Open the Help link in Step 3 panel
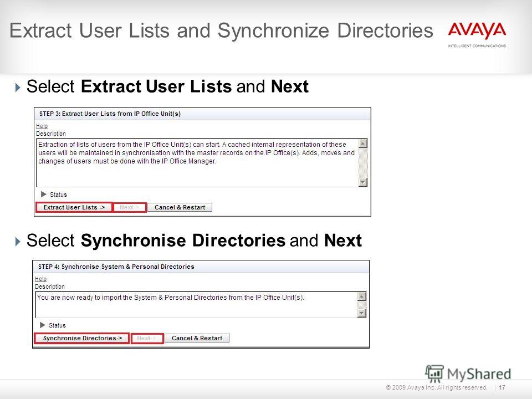 coord(42,126)
